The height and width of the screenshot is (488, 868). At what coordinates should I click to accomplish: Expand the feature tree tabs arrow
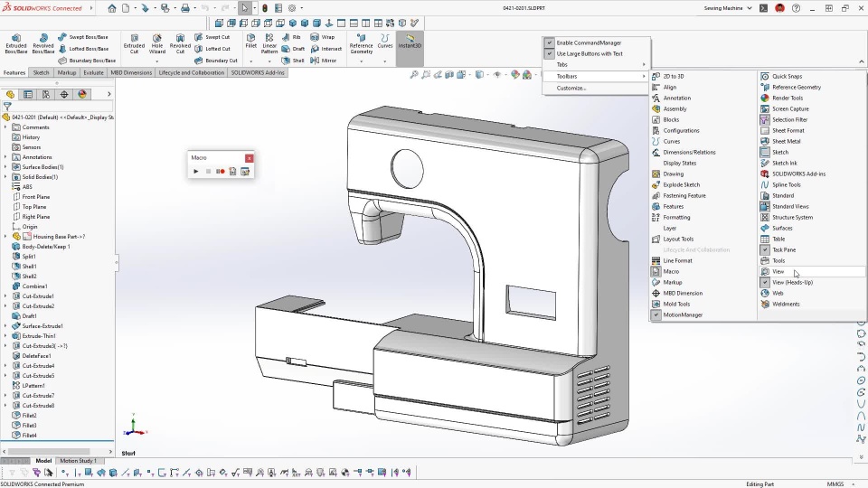tap(109, 94)
